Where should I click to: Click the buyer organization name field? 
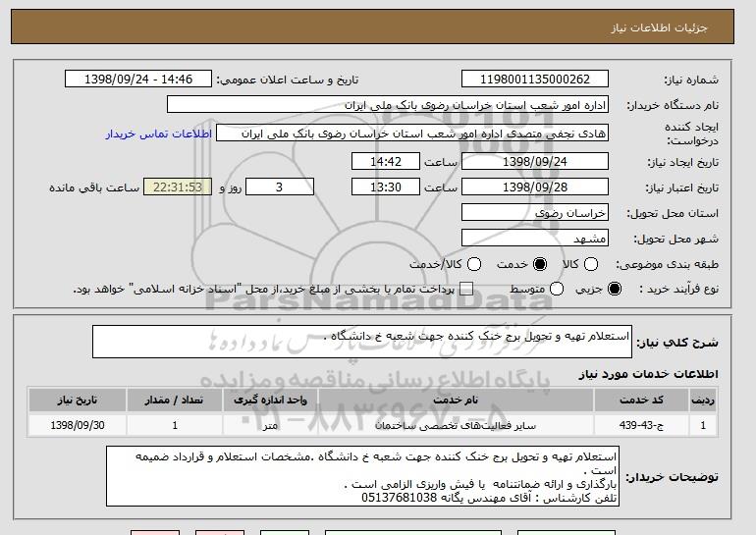tap(388, 105)
